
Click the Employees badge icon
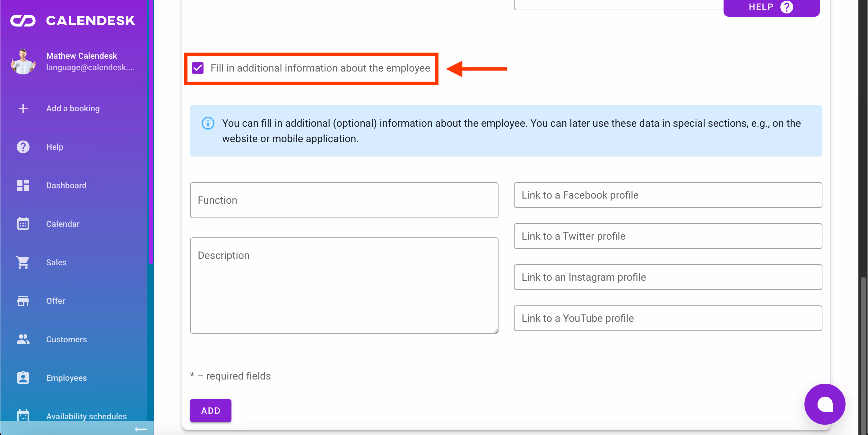click(23, 378)
